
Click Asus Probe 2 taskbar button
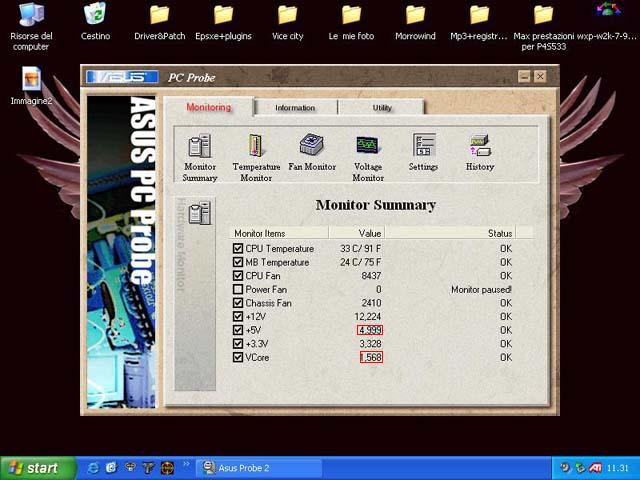pos(259,468)
